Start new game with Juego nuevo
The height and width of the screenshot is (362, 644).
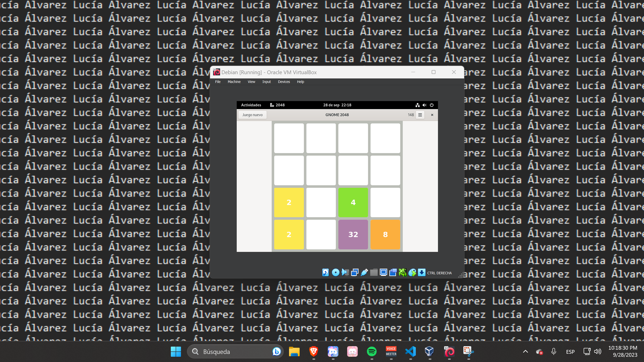click(252, 115)
